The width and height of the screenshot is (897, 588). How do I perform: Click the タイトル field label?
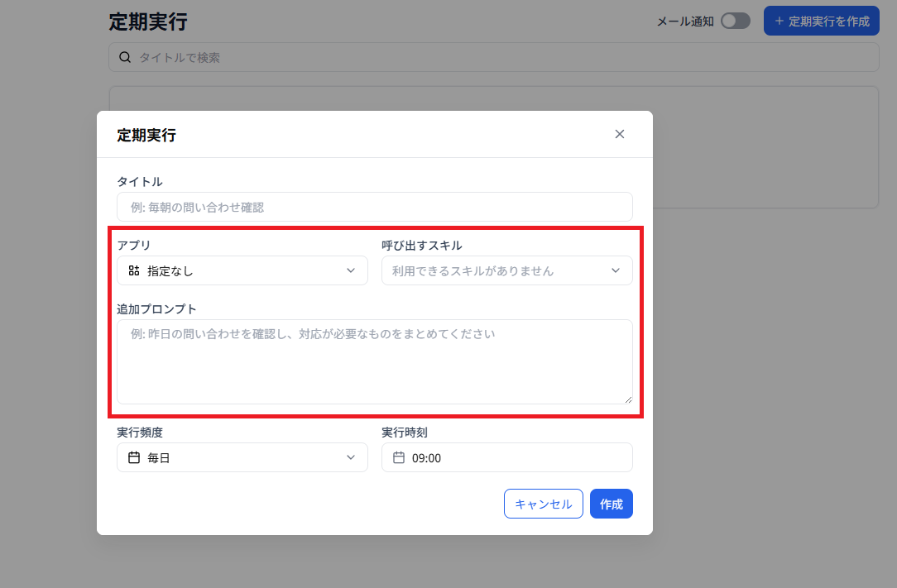140,182
